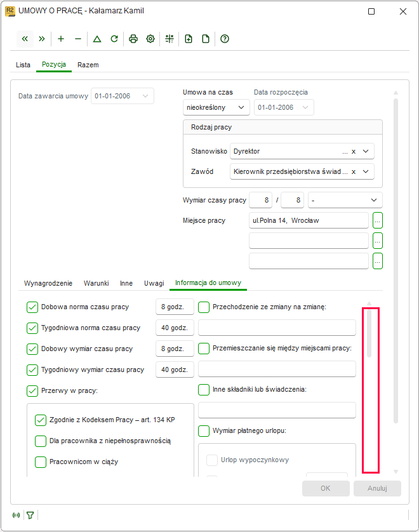
Task: Open Uwagi sub-tab
Action: point(154,283)
